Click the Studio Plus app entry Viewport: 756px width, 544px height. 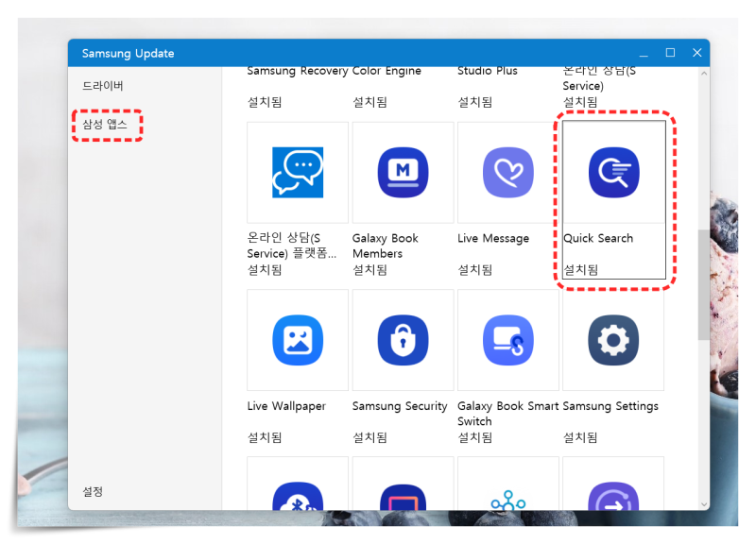[x=486, y=70]
